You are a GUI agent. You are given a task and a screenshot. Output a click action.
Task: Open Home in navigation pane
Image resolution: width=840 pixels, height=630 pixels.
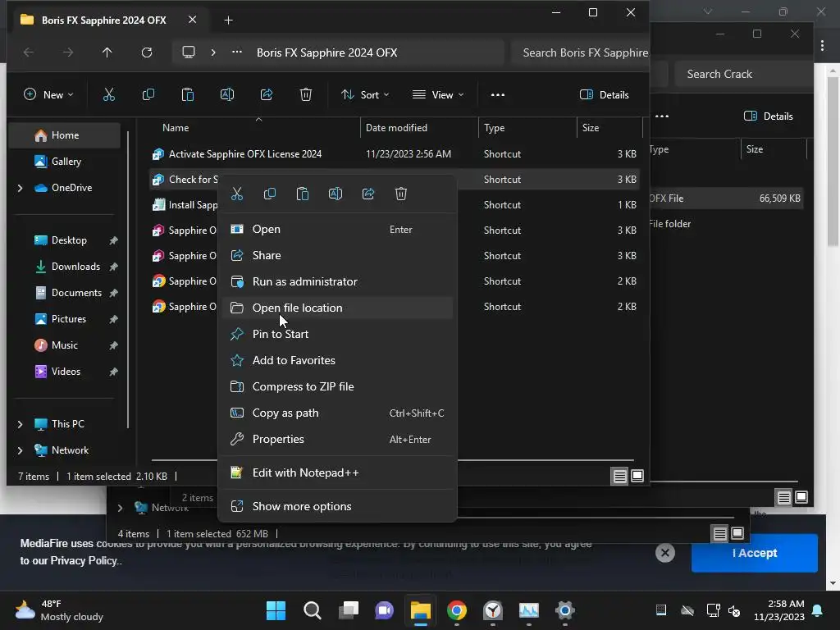click(x=66, y=135)
